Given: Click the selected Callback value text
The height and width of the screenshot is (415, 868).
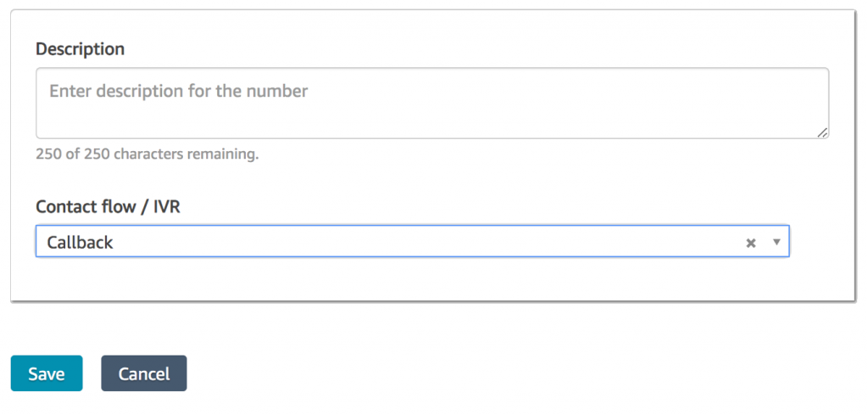Looking at the screenshot, I should point(80,243).
